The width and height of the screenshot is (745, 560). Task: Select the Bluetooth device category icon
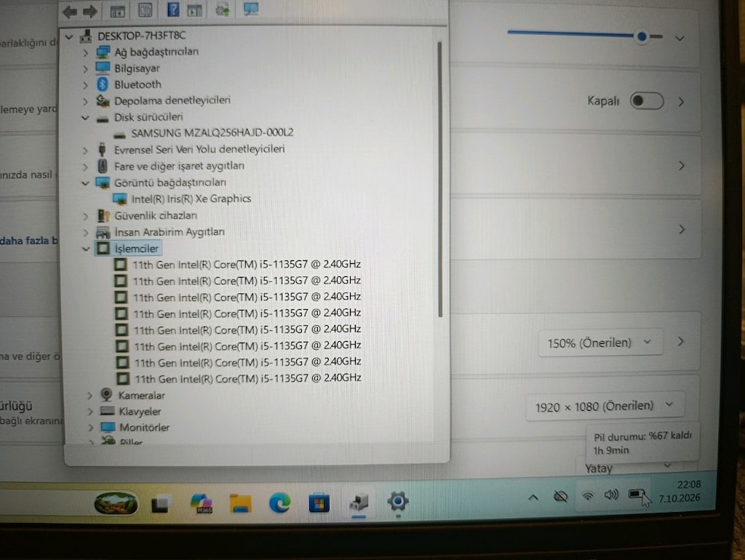(x=103, y=84)
